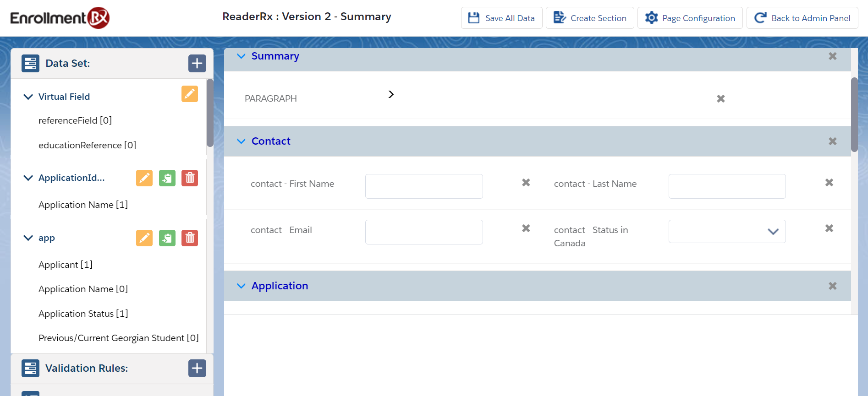This screenshot has width=868, height=396.
Task: Click the contact - Email input field
Action: pos(424,232)
